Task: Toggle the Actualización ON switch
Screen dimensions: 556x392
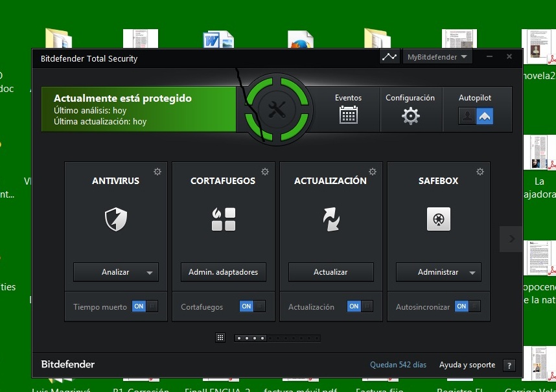Action: [360, 306]
